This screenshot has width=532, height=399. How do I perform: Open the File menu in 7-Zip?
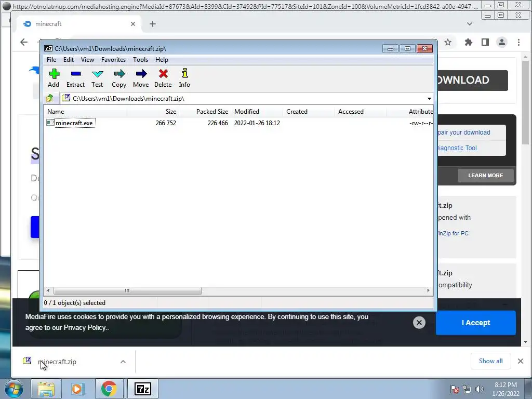pyautogui.click(x=51, y=60)
